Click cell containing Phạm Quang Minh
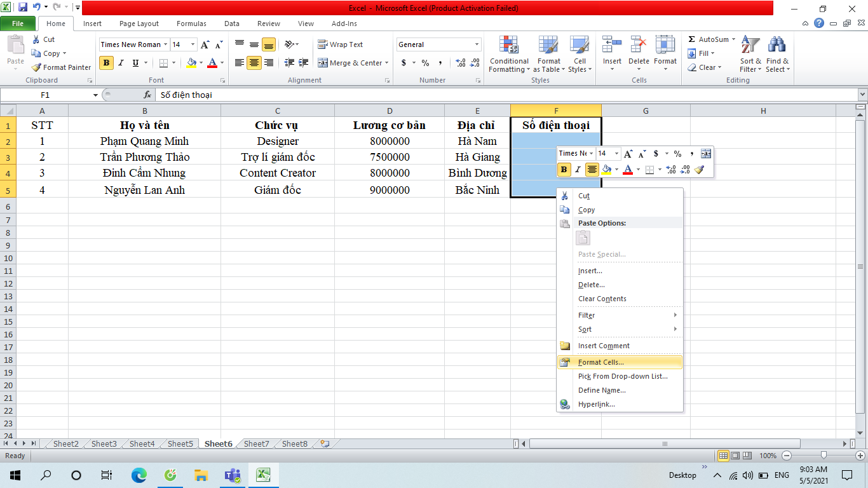 point(144,141)
